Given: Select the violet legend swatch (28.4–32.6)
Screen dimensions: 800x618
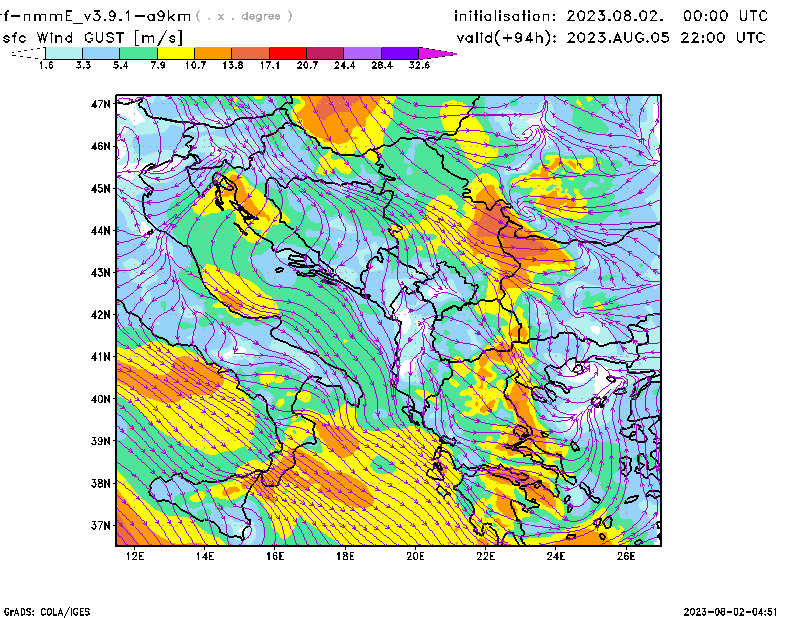Looking at the screenshot, I should 400,53.
